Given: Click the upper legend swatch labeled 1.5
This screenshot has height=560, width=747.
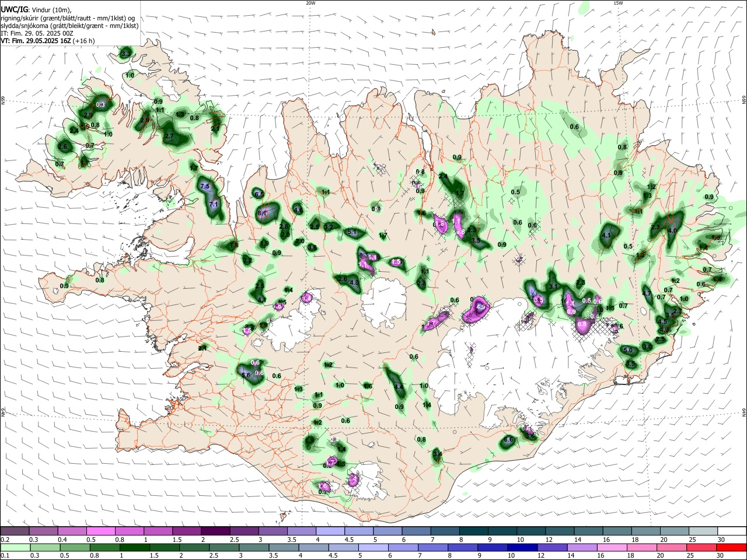Looking at the screenshot, I should [186, 531].
